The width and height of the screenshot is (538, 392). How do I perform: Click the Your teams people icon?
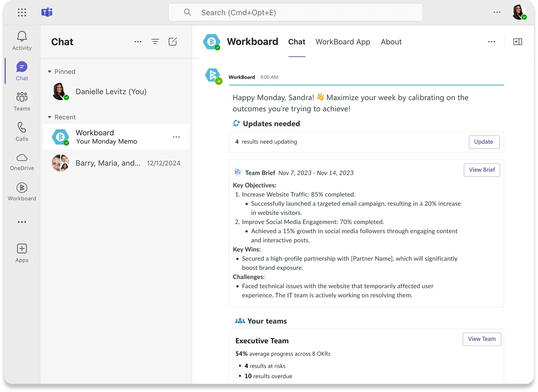tap(240, 321)
